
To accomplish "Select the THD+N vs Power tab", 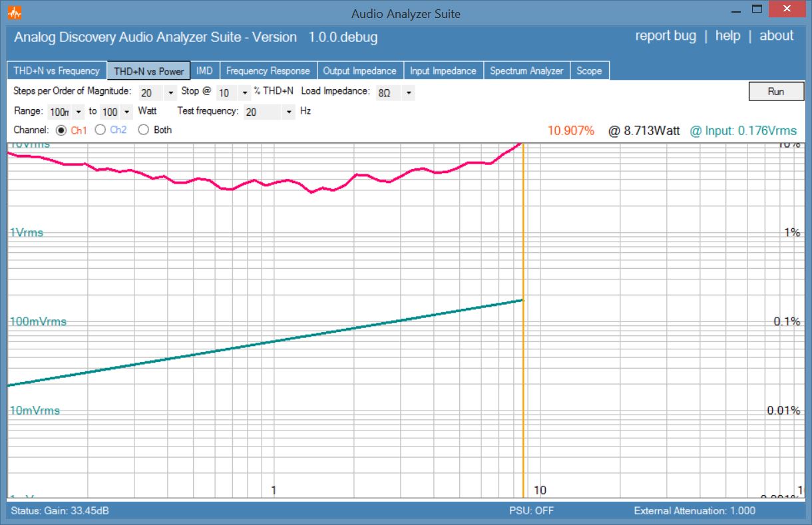I will coord(149,71).
